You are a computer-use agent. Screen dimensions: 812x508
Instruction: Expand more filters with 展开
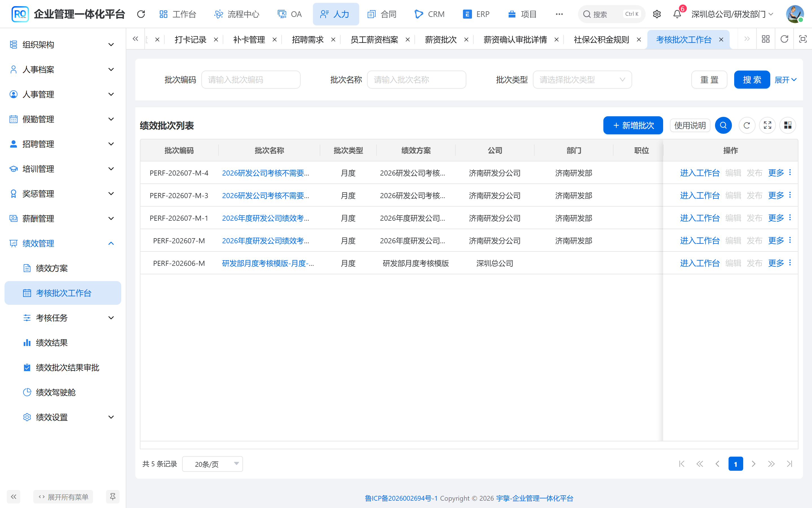pos(785,80)
